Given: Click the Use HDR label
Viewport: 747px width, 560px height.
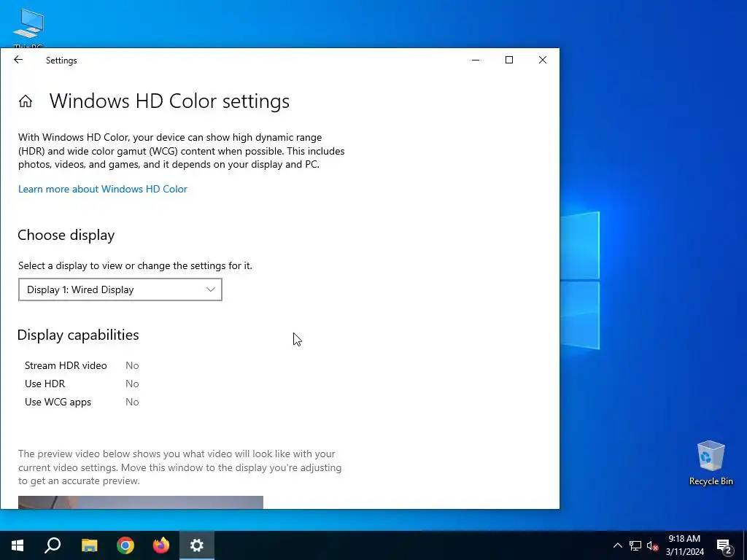Looking at the screenshot, I should (x=44, y=384).
